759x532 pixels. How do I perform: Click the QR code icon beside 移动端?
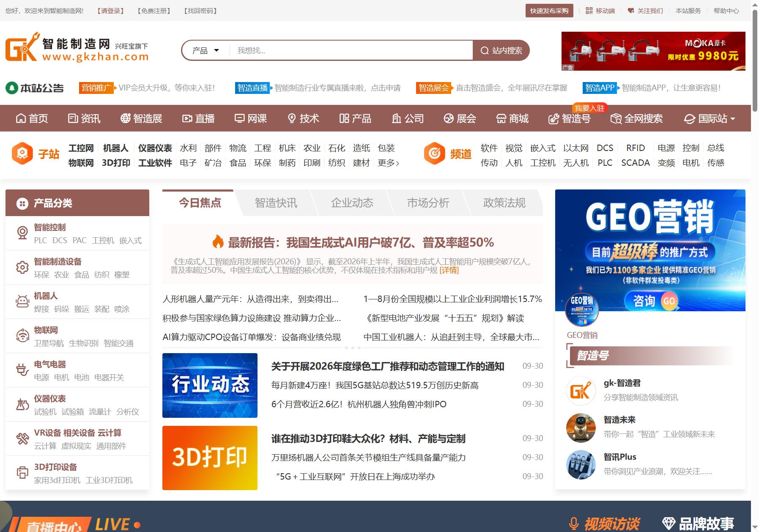589,11
